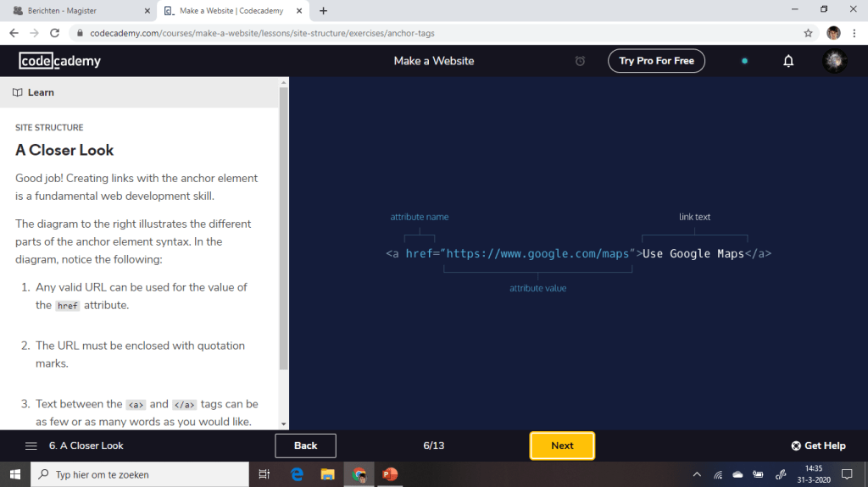Click the lesson panel scroll down arrow

coord(284,424)
